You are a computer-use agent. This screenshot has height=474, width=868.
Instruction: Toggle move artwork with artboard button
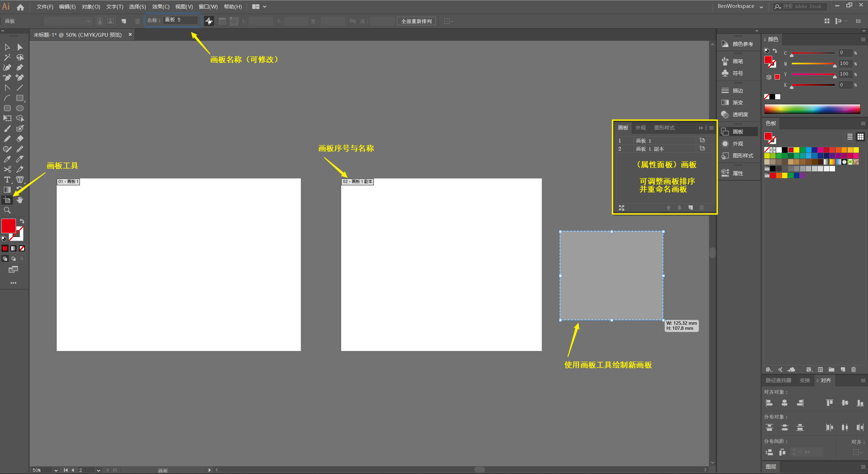point(209,21)
